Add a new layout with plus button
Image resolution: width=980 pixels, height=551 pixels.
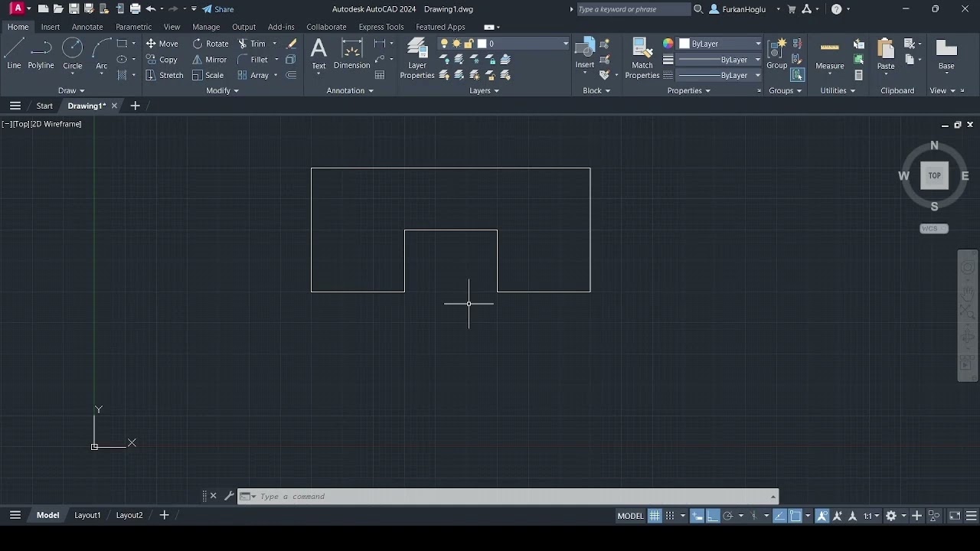[164, 515]
